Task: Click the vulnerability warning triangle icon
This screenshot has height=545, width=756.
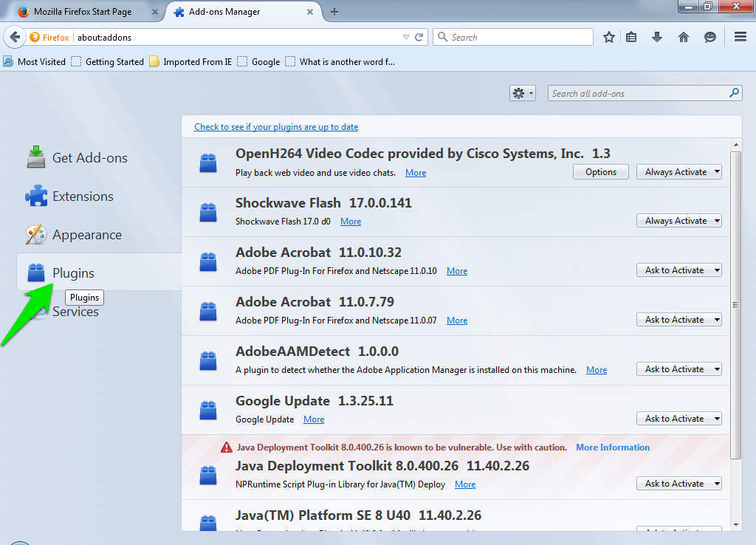Action: coord(226,448)
